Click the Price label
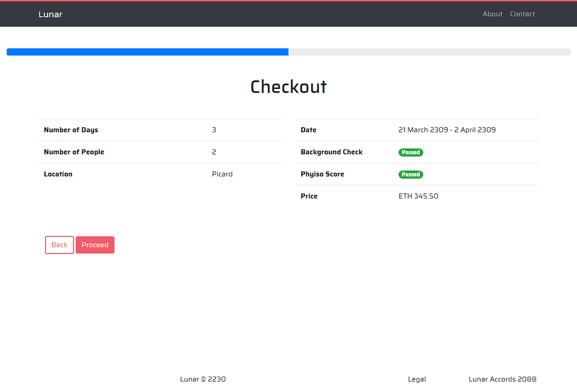 pos(309,196)
